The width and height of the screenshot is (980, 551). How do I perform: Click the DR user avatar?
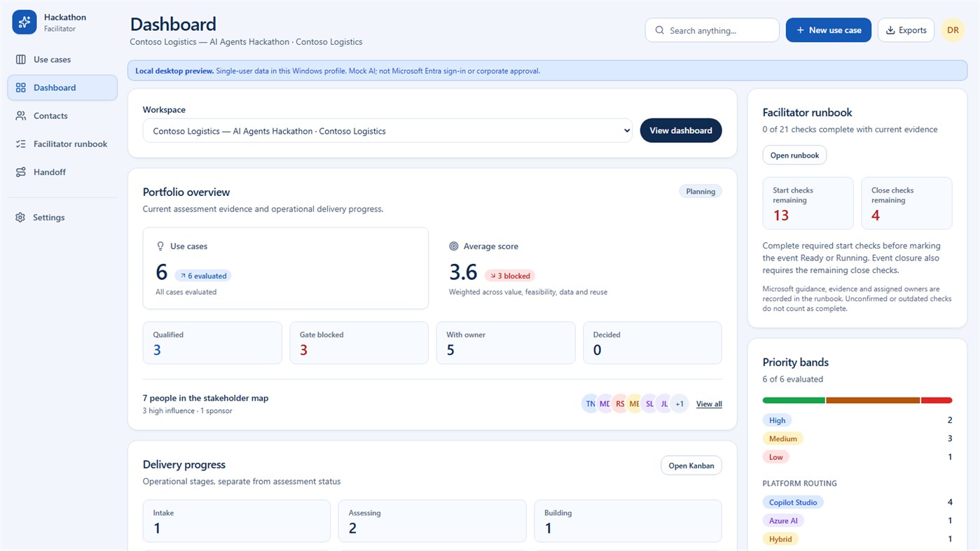point(953,30)
